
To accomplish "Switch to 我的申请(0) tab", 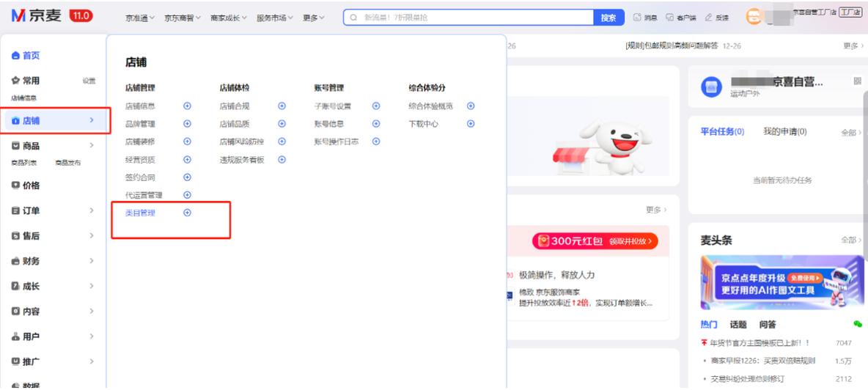I will (x=785, y=132).
